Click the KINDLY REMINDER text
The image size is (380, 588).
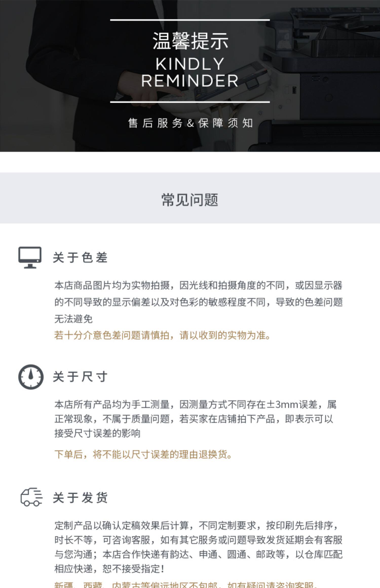click(190, 72)
